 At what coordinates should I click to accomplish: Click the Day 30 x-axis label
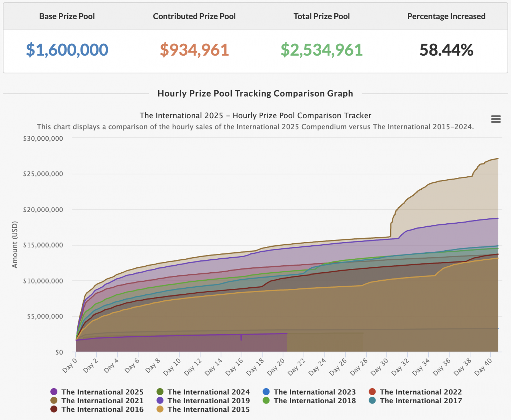[x=380, y=366]
